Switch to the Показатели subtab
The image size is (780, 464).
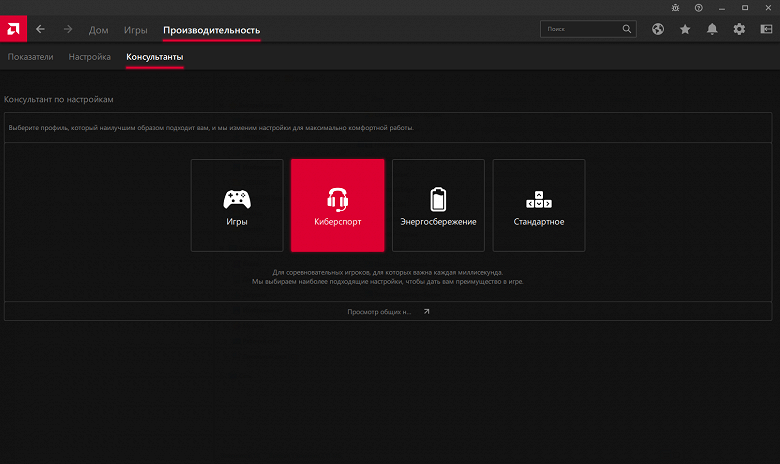[30, 57]
